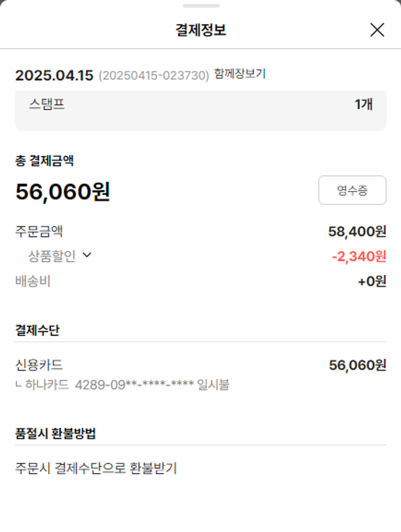Click the 배송비 shipping fee label
The image size is (401, 532).
click(x=33, y=281)
